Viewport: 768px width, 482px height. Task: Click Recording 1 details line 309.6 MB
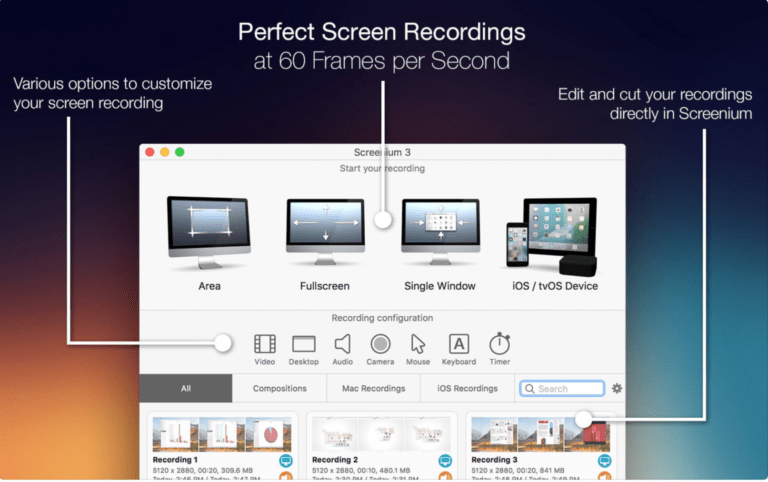pyautogui.click(x=202, y=470)
